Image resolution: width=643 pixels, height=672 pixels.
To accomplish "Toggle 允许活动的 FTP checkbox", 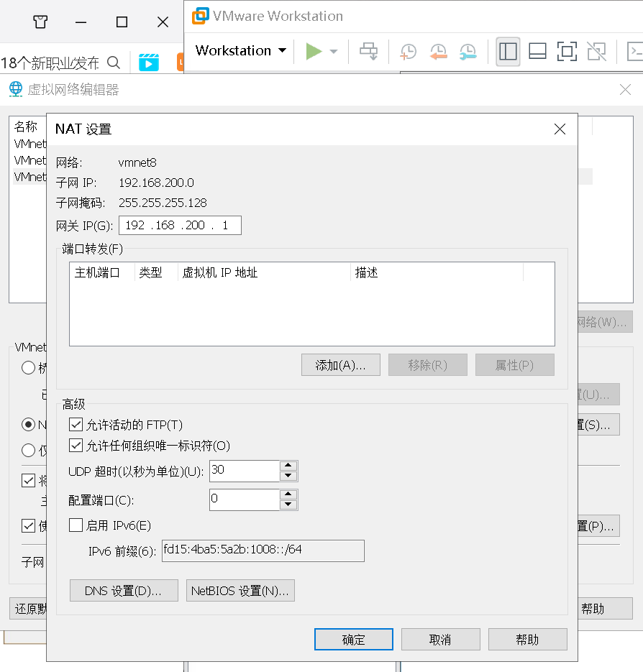I will point(76,425).
